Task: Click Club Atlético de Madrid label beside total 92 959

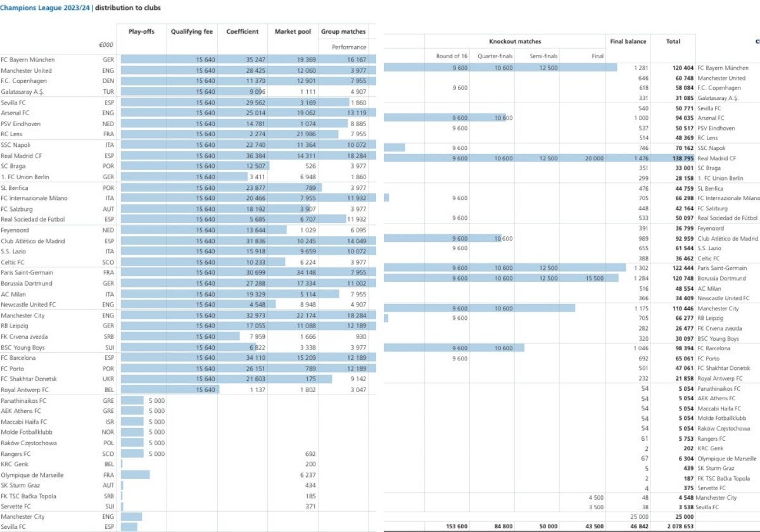Action: tap(727, 238)
